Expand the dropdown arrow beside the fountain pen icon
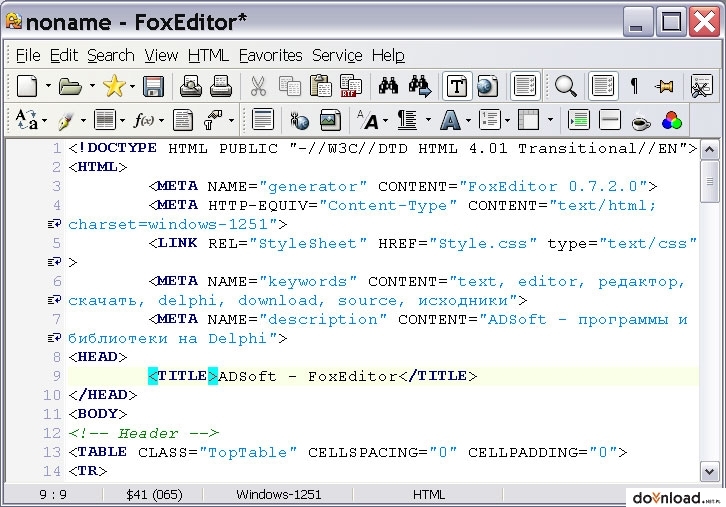Screen dimensions: 726x507 (83, 121)
